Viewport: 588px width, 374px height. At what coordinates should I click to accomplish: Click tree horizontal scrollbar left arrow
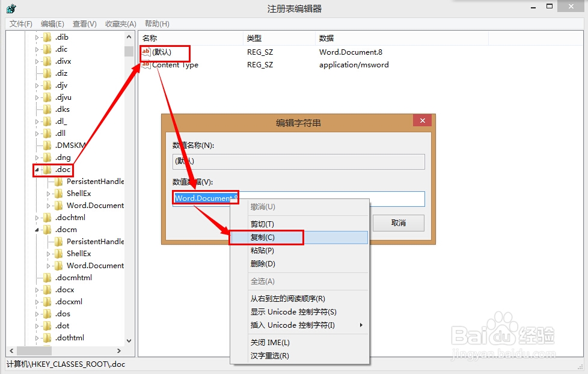point(11,351)
